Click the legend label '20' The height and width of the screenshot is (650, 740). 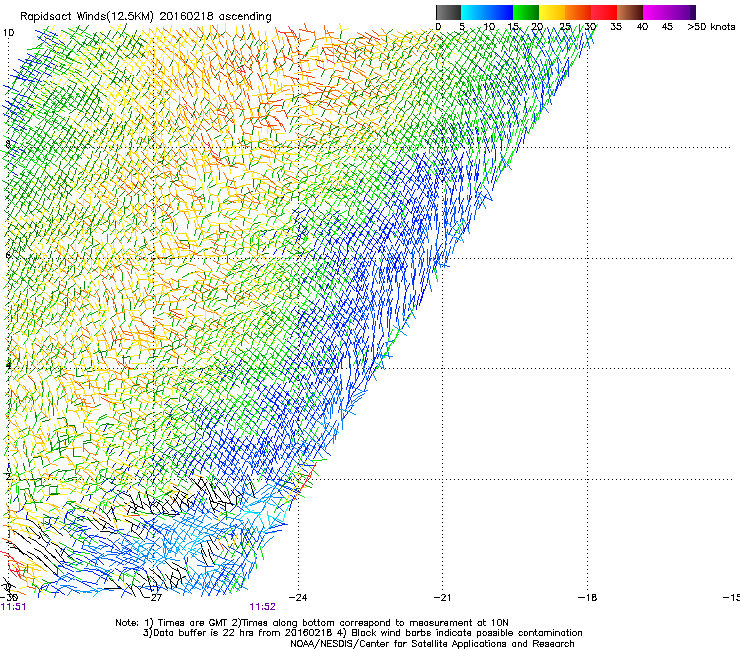coord(537,27)
